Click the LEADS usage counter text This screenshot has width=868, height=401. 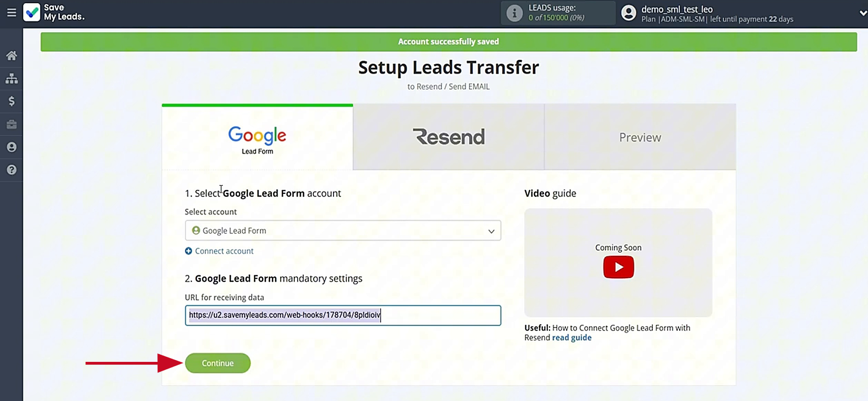(556, 18)
